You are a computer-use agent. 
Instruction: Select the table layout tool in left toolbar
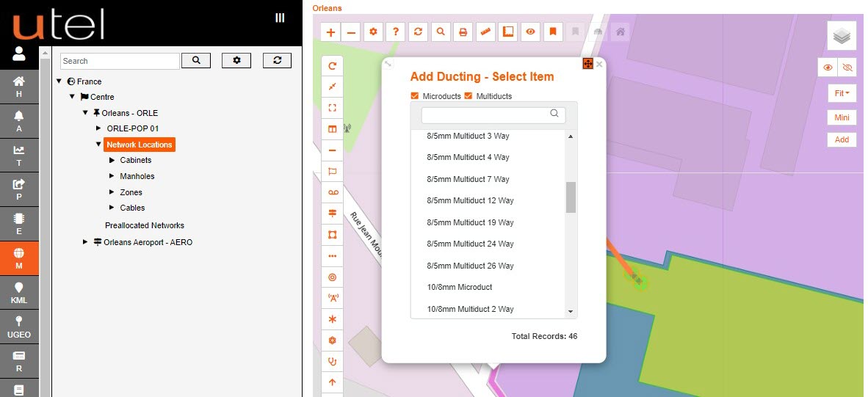click(x=332, y=129)
